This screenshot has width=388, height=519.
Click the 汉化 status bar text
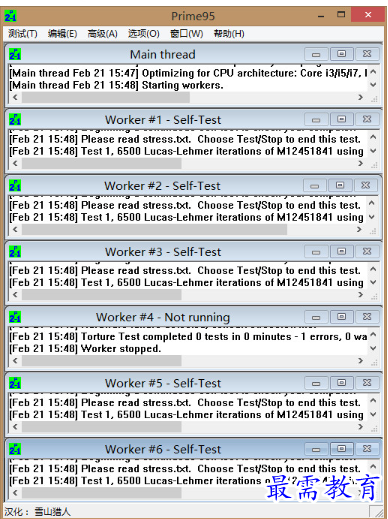[37, 511]
